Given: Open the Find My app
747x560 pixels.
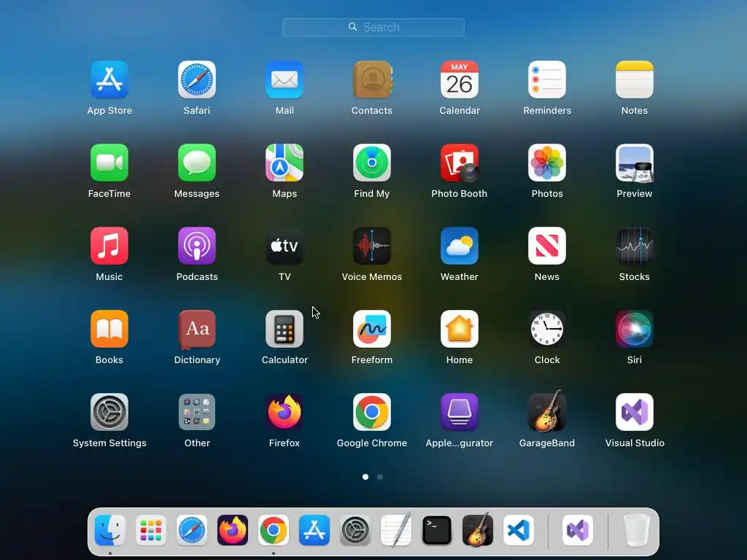Looking at the screenshot, I should 372,163.
